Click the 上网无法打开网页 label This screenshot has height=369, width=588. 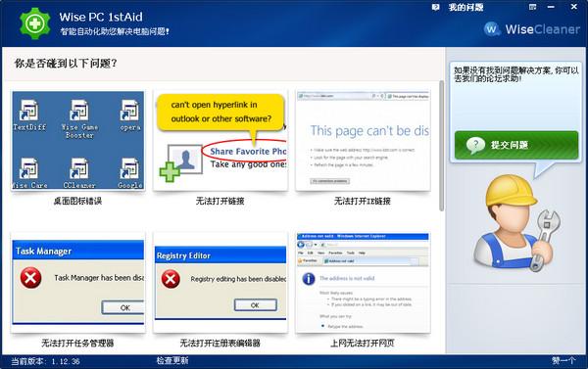pyautogui.click(x=363, y=343)
